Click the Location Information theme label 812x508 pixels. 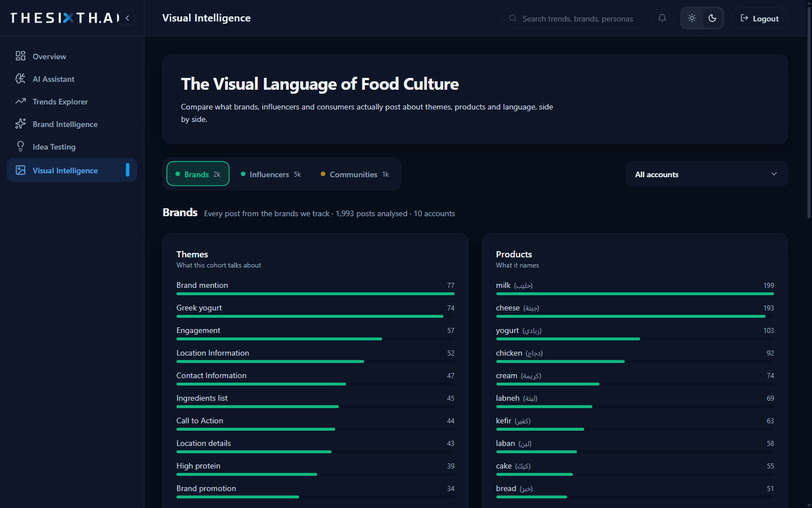(x=213, y=353)
